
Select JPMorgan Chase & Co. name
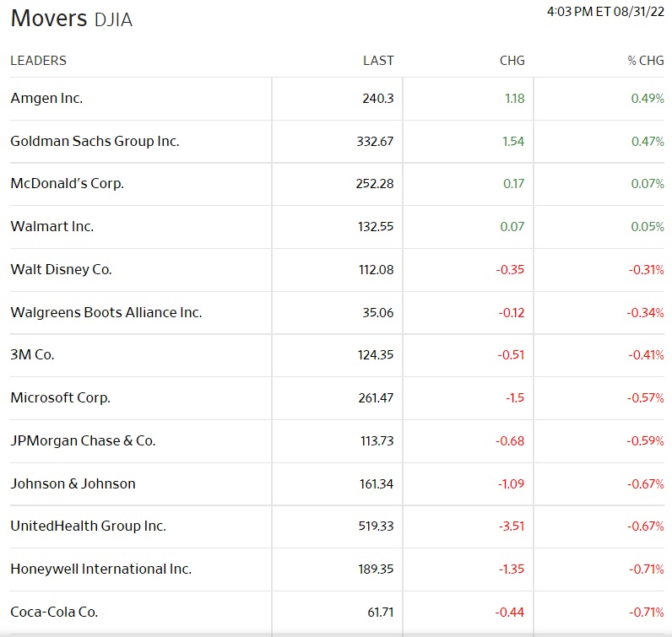point(83,440)
